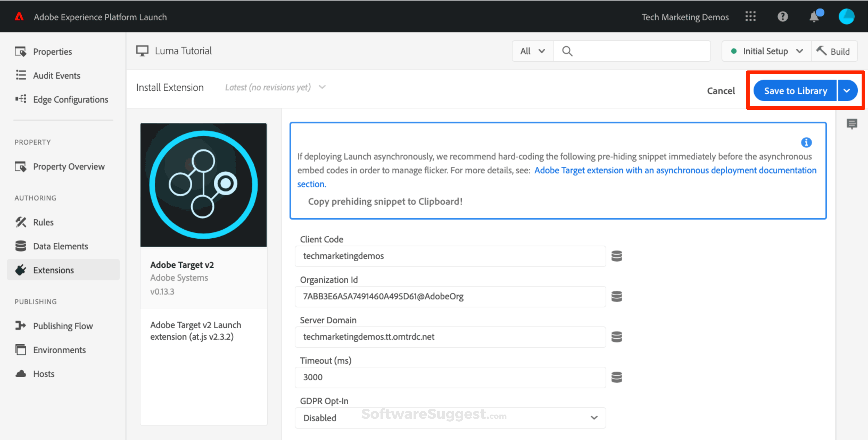This screenshot has height=440, width=868.
Task: Open the All filter dropdown
Action: coord(532,51)
